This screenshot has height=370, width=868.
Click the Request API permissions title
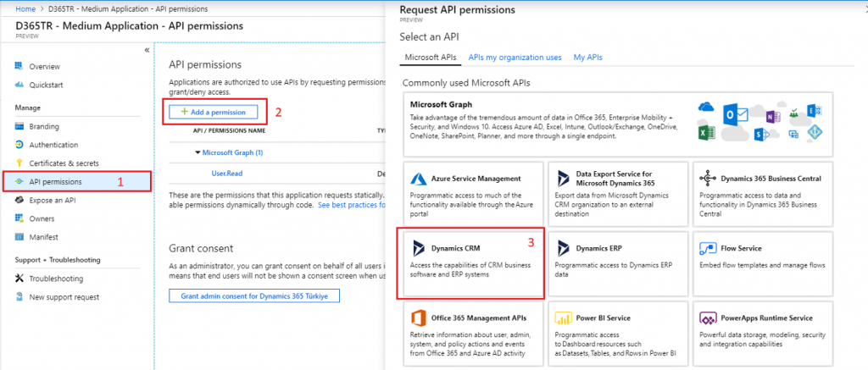coord(457,9)
